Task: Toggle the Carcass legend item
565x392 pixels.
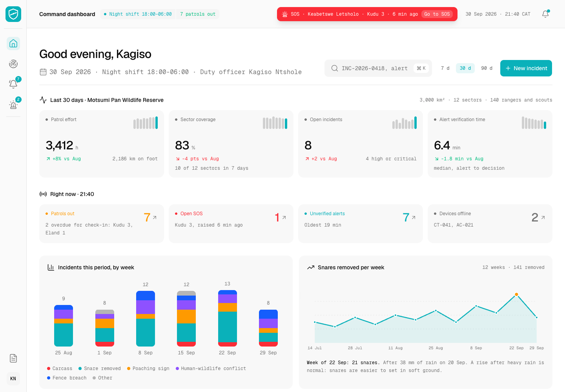Action: point(60,368)
